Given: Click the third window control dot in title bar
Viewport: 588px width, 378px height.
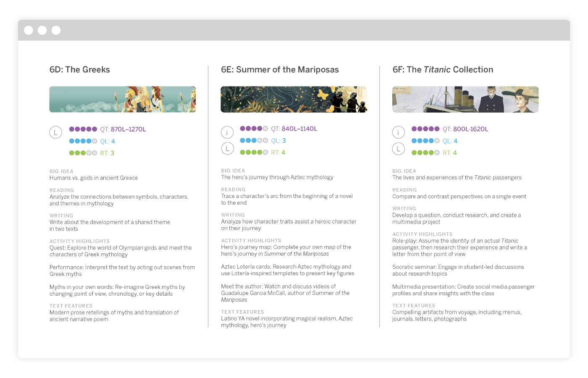Looking at the screenshot, I should coord(56,30).
